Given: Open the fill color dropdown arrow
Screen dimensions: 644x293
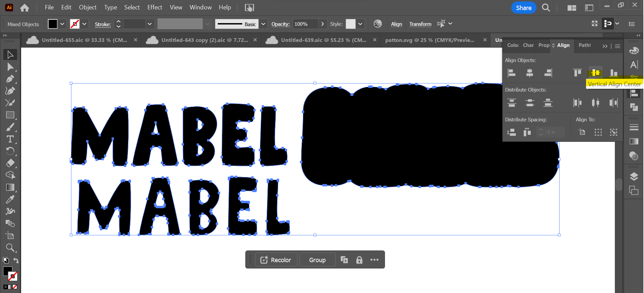Looking at the screenshot, I should pyautogui.click(x=62, y=24).
